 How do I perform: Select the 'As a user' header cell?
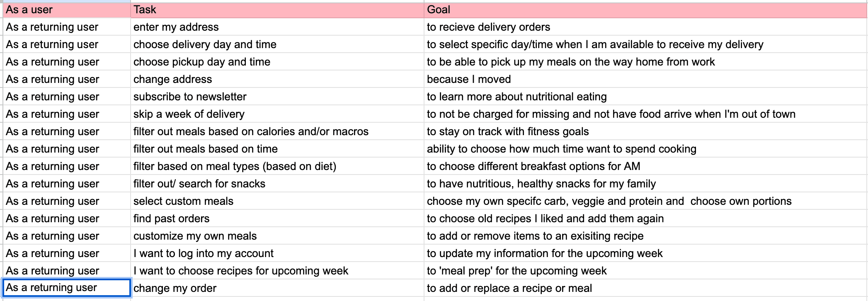[66, 10]
